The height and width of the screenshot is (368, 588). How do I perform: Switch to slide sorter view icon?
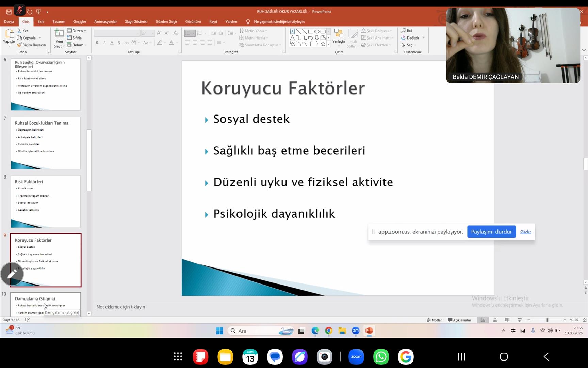click(495, 320)
